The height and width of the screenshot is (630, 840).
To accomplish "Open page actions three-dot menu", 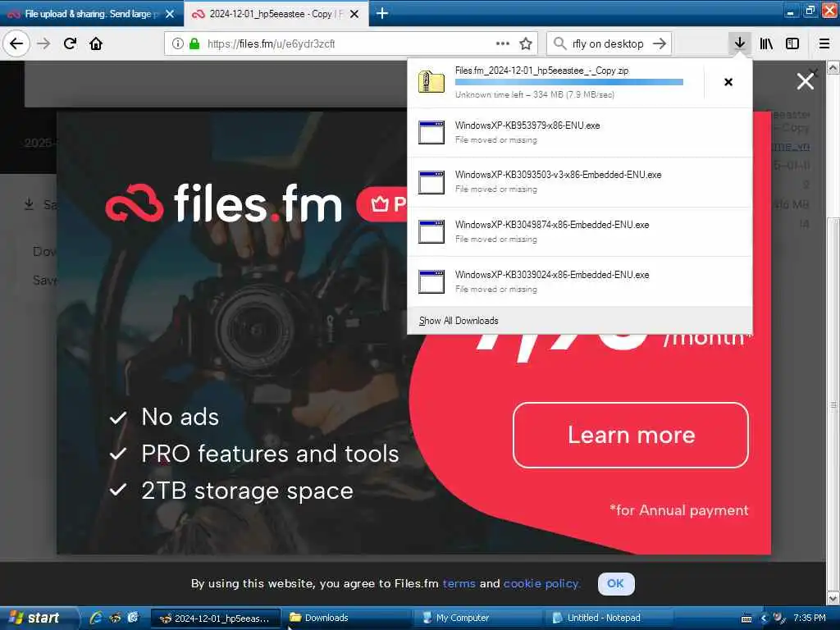I will pyautogui.click(x=503, y=43).
